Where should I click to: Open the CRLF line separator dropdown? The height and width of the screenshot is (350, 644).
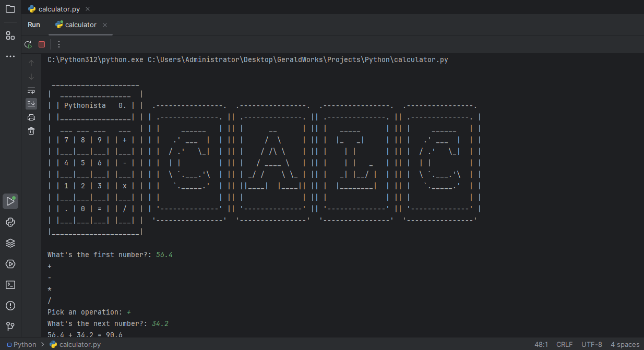(564, 344)
